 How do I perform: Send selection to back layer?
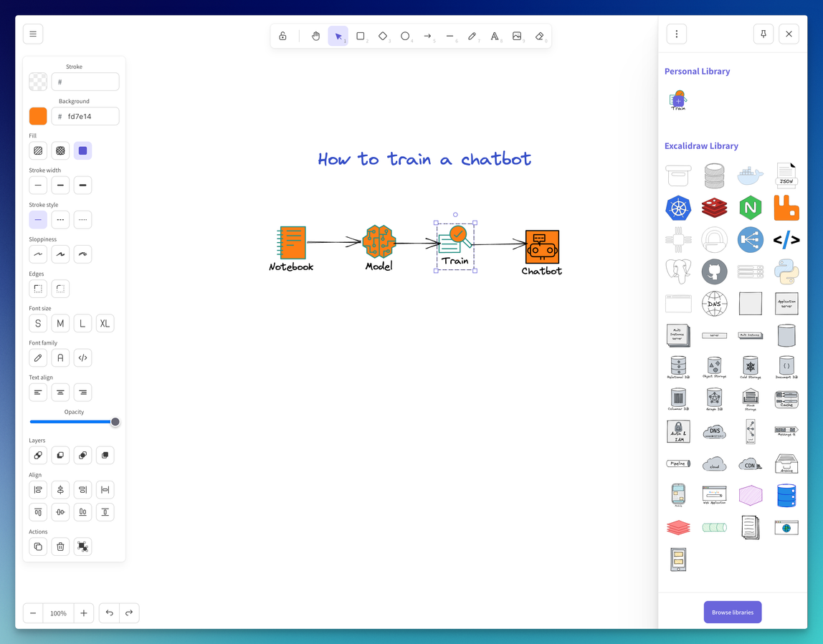point(38,455)
